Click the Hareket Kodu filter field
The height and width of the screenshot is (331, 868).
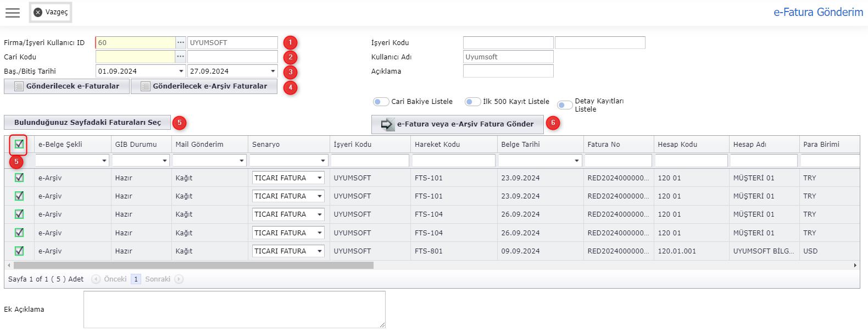(454, 161)
